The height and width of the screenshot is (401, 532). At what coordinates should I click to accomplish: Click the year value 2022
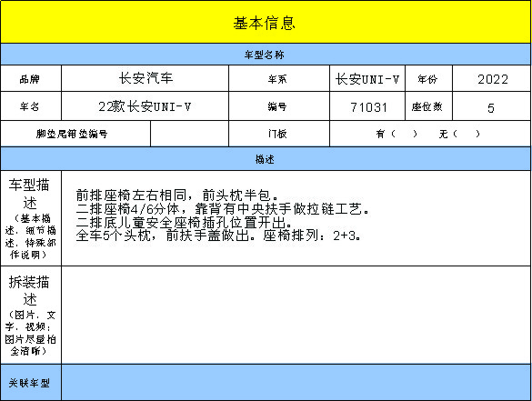(x=492, y=78)
